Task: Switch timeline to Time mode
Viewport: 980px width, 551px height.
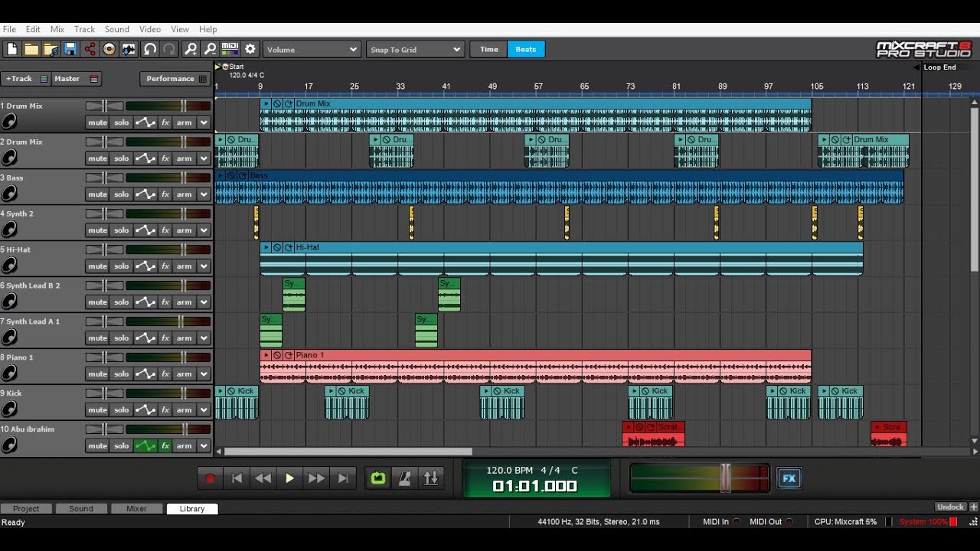Action: point(488,50)
